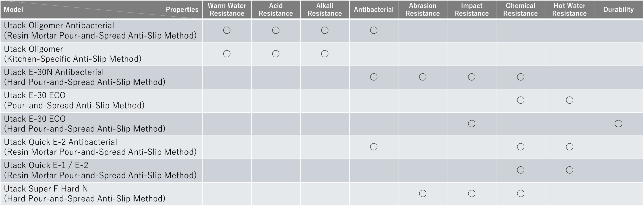Click Alkali Resistance circle for Utack Oligomer Kitchen-Specific
The height and width of the screenshot is (209, 644).
[325, 54]
